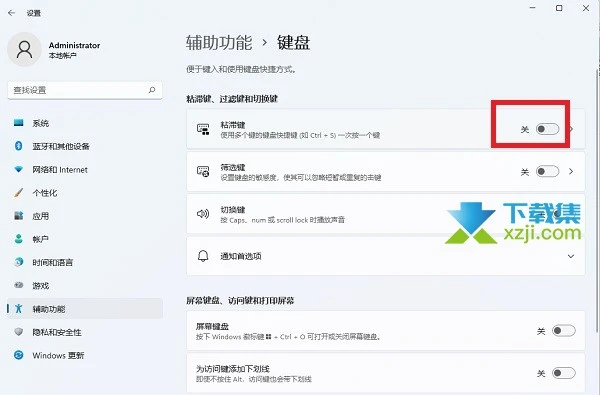
Task: Open 时间和语言 settings category
Action: click(x=85, y=262)
